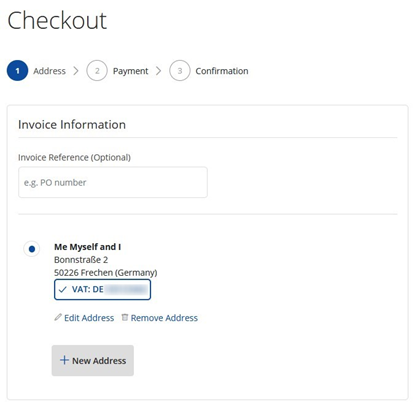
Task: Click the checkmark icon in VAT badge
Action: [62, 290]
